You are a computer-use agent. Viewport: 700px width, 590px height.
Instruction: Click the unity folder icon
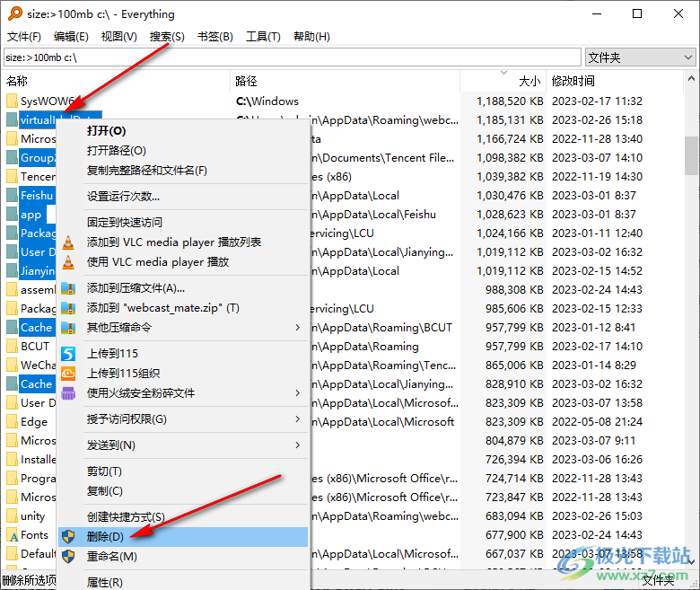click(12, 515)
